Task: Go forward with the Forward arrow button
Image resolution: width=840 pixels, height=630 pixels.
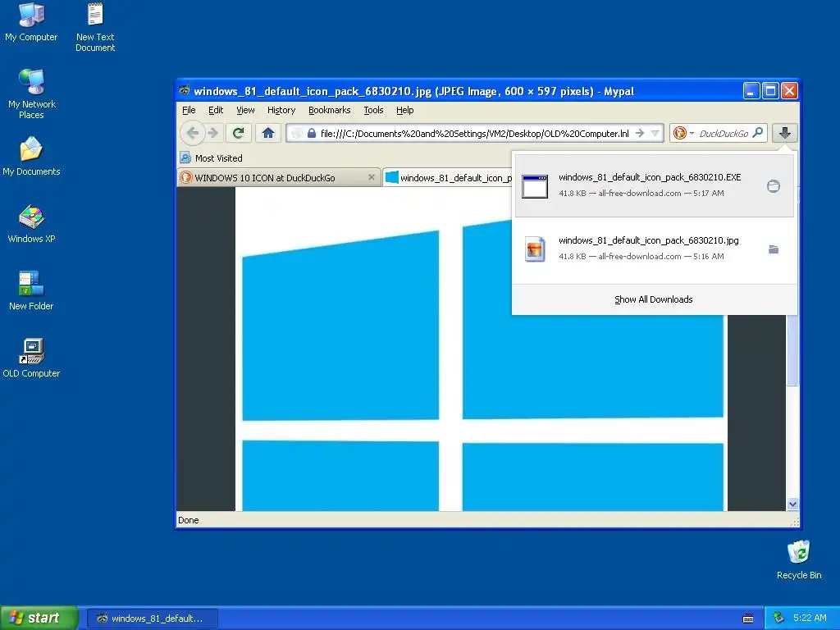Action: click(x=213, y=133)
